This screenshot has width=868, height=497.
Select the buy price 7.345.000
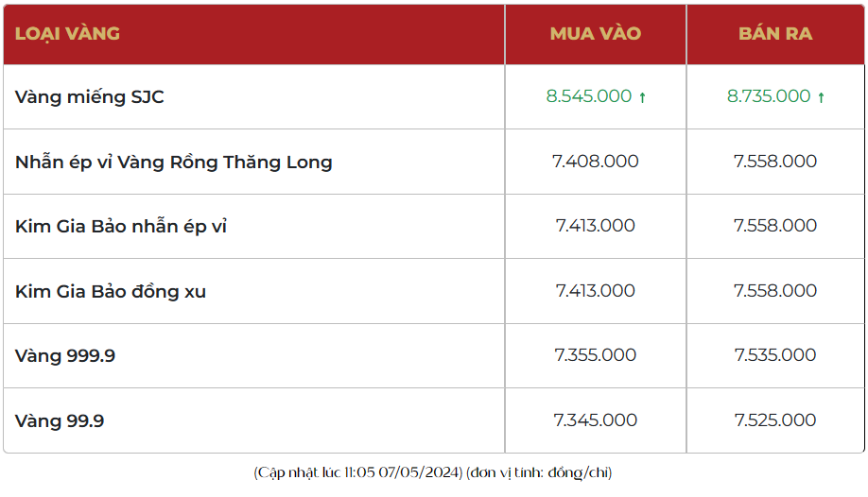pyautogui.click(x=596, y=420)
